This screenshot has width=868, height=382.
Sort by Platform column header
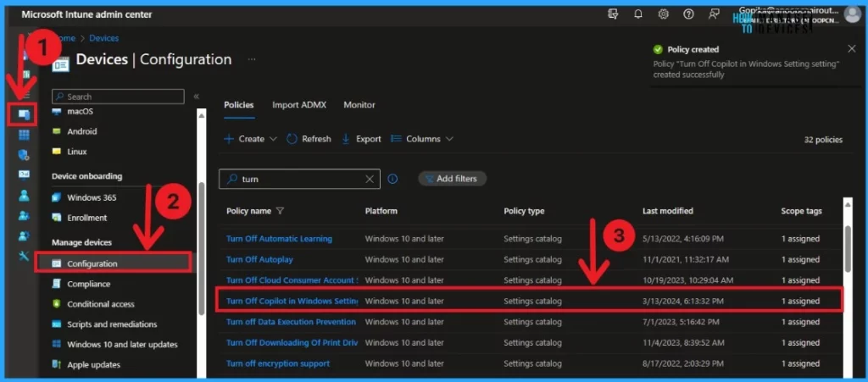381,211
